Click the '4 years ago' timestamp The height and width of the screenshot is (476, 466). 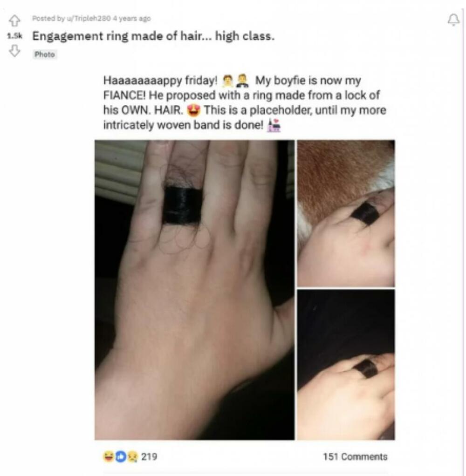click(132, 19)
